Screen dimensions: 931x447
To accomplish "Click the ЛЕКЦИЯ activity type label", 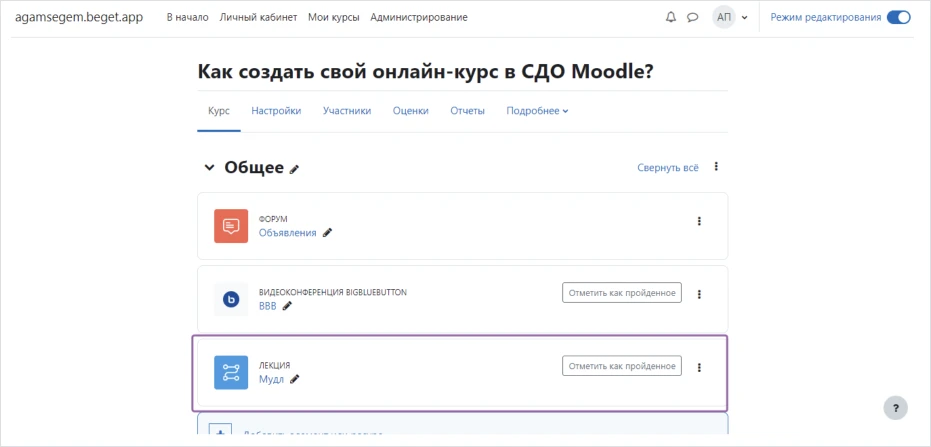I will click(274, 366).
